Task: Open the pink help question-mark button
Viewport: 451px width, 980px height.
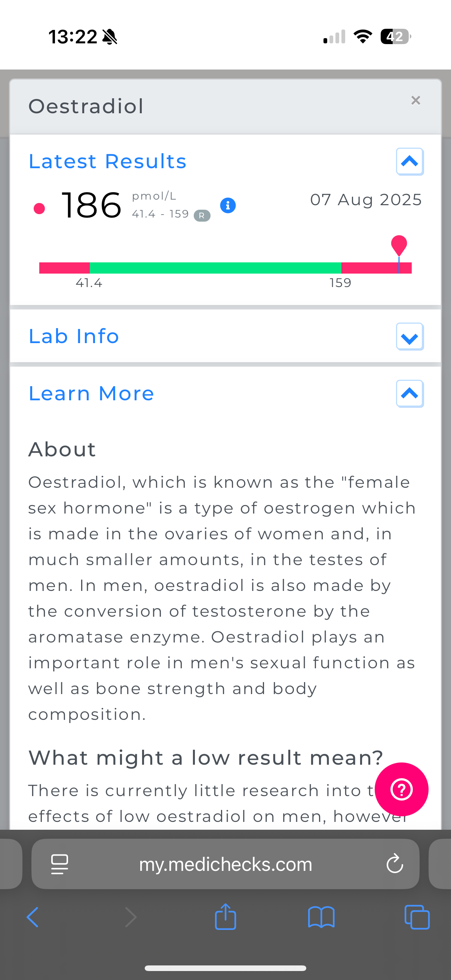Action: [402, 789]
